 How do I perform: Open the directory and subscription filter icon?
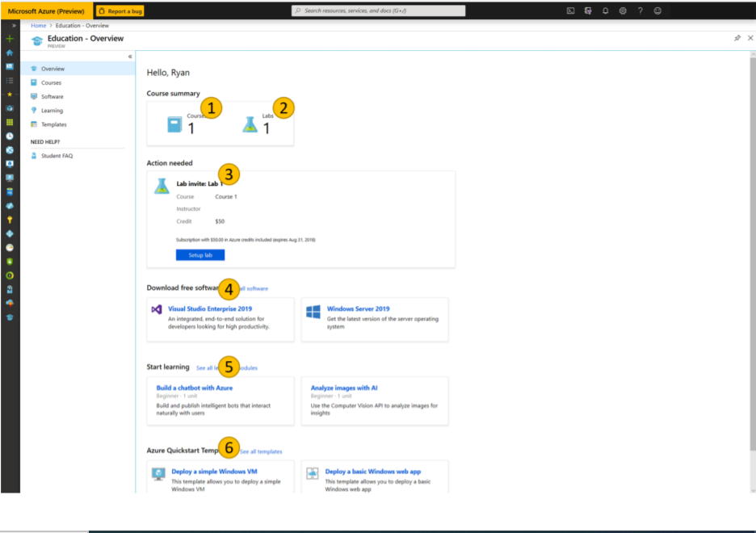(588, 10)
